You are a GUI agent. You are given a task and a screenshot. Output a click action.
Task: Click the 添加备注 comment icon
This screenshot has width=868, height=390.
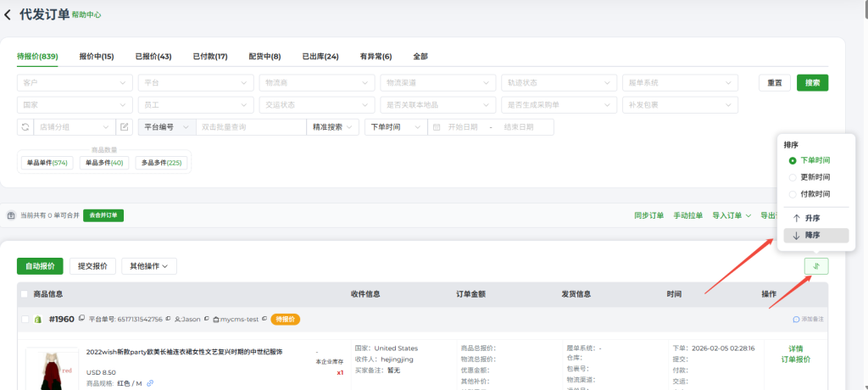796,320
